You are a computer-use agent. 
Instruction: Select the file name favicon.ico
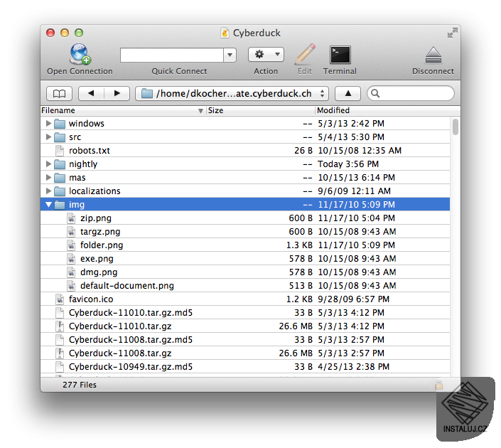pyautogui.click(x=91, y=299)
